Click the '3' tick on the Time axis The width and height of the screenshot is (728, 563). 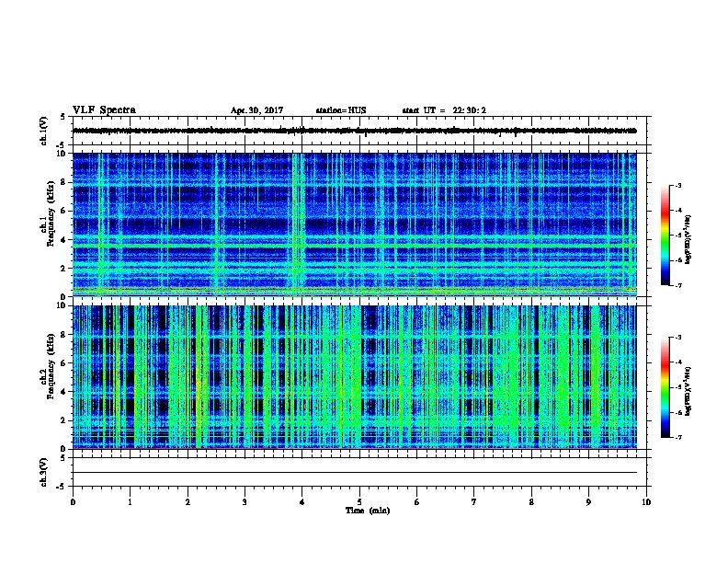tap(245, 502)
